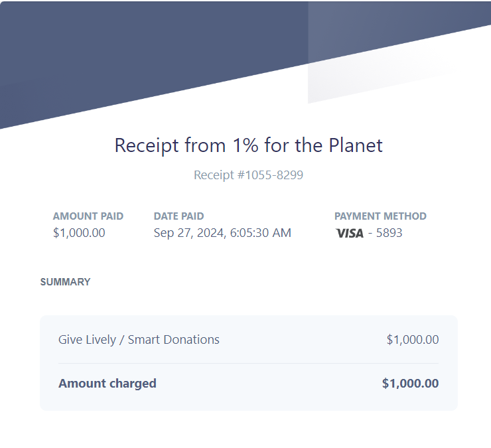Click the Smart Donations line item price
The height and width of the screenshot is (448, 491).
(x=413, y=340)
